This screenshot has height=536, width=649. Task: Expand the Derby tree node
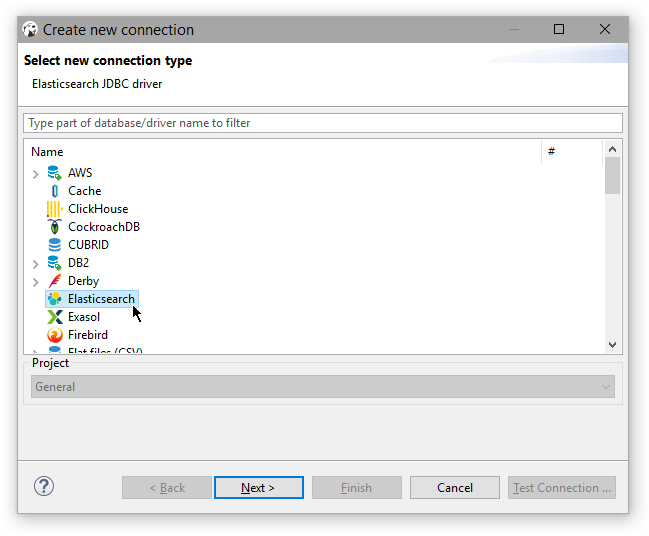tap(36, 282)
